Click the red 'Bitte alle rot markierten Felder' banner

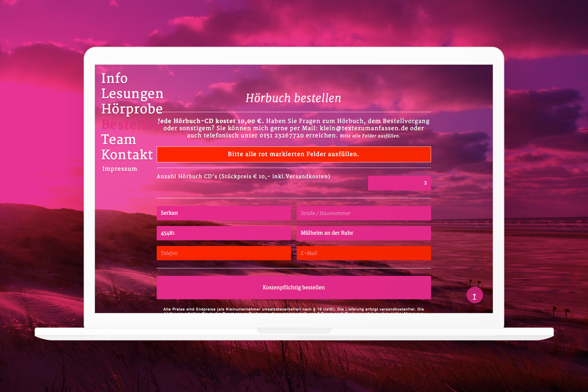tap(293, 154)
